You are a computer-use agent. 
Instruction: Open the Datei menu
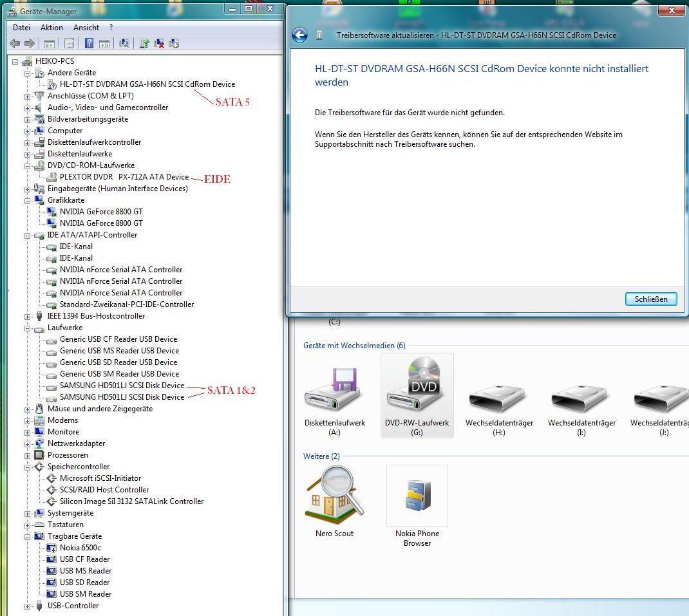pos(21,27)
